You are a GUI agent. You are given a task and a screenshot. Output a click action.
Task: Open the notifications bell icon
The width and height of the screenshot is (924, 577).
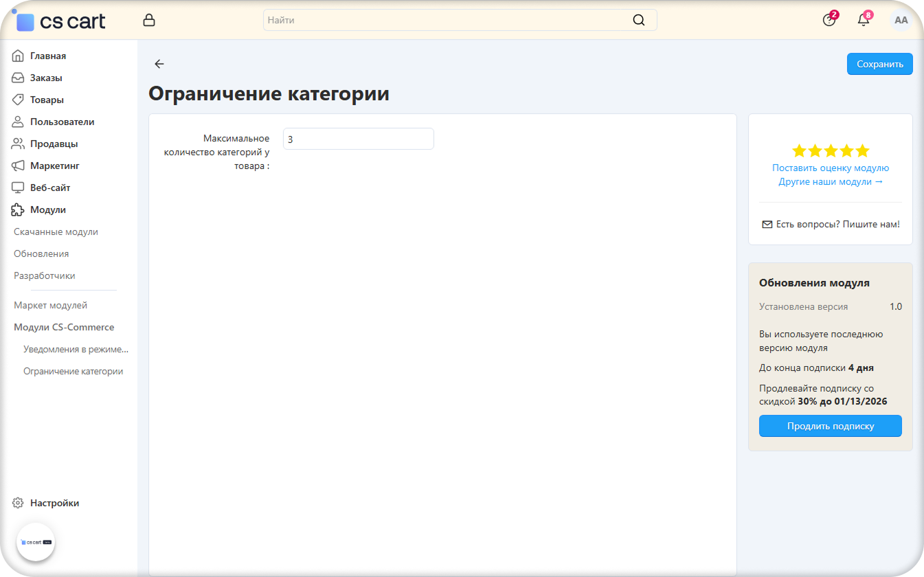pyautogui.click(x=864, y=21)
